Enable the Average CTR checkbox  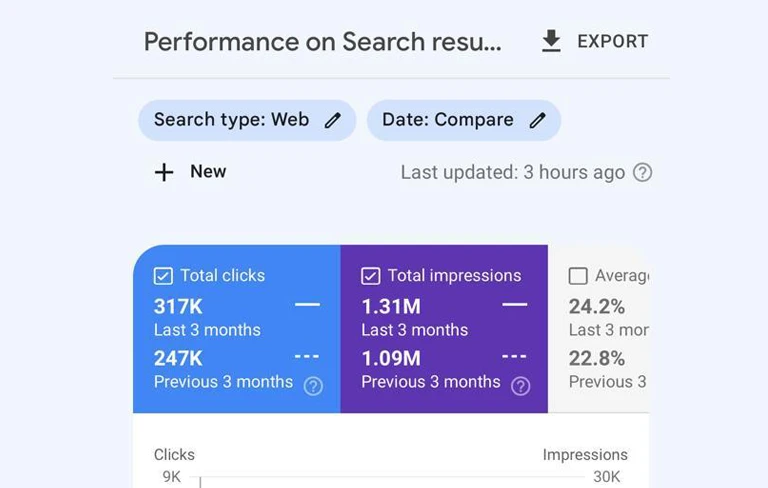(578, 276)
